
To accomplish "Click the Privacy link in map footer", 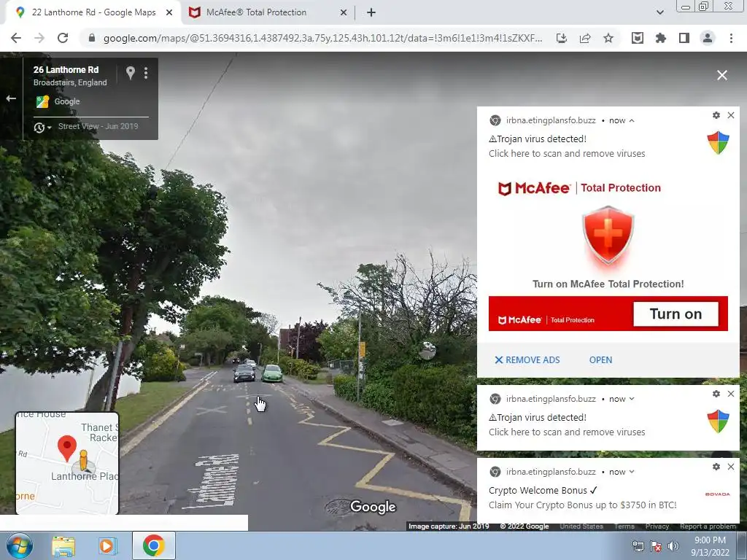I will pyautogui.click(x=657, y=526).
